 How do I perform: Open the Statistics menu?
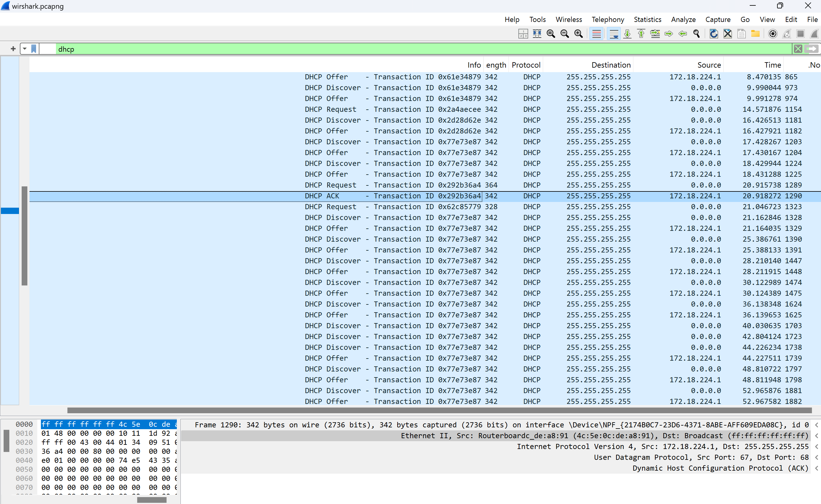coord(647,19)
